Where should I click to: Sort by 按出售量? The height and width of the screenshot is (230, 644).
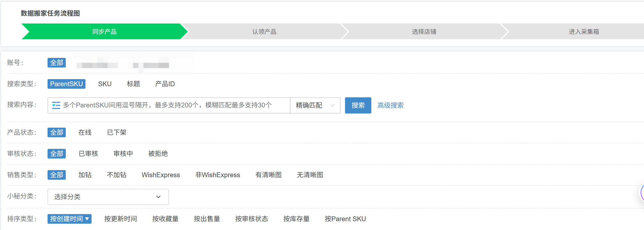[x=207, y=219]
